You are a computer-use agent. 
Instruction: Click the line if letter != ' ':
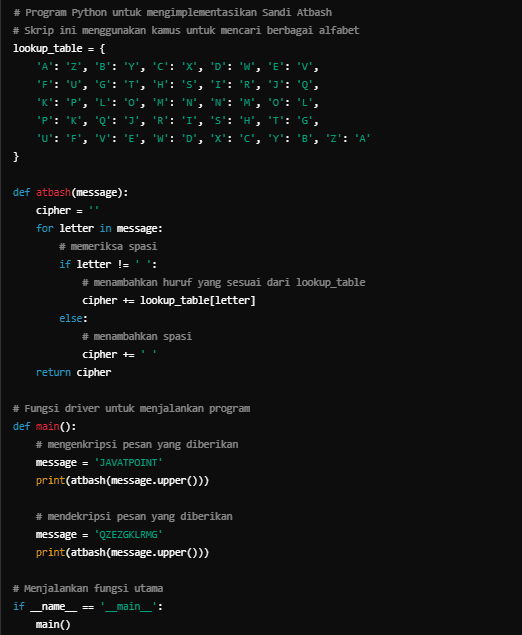pyautogui.click(x=108, y=264)
